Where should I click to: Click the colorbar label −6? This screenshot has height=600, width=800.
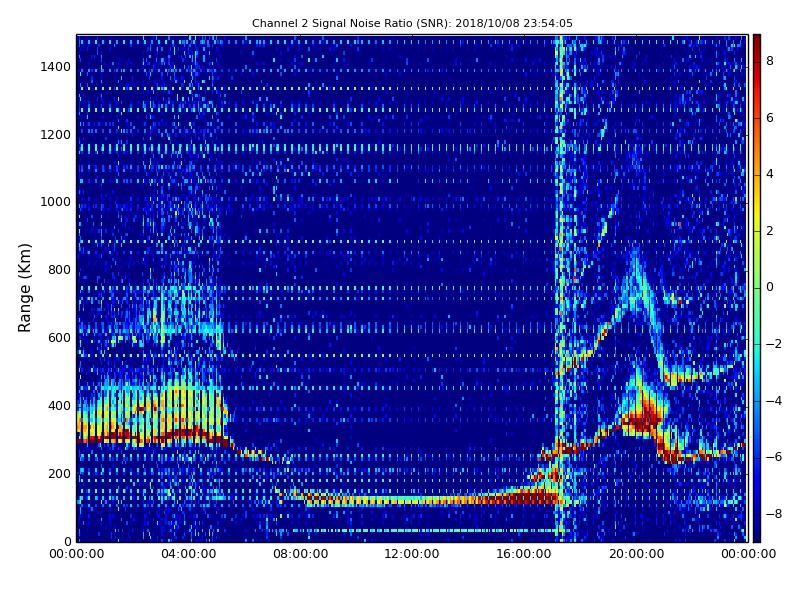pos(774,457)
